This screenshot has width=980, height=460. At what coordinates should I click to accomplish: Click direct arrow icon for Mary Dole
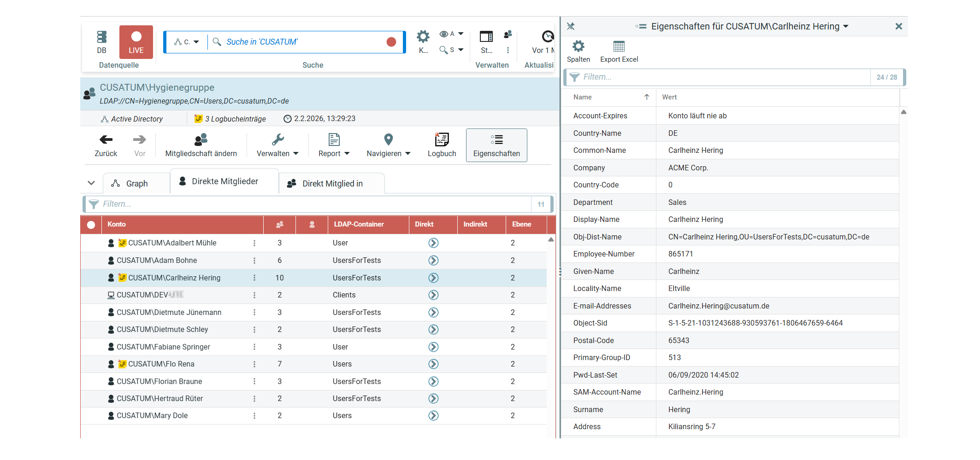pyautogui.click(x=433, y=416)
